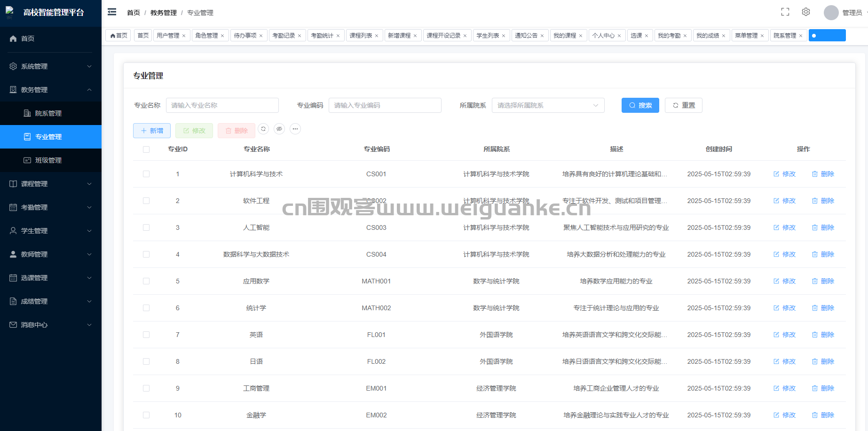Switch to the 课程列表 tab
Image resolution: width=868 pixels, height=431 pixels.
tap(361, 36)
